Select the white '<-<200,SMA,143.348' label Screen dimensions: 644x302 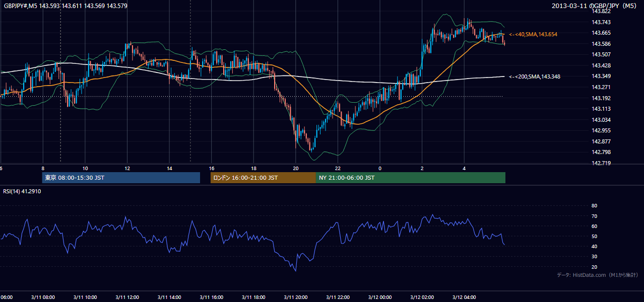(535, 77)
